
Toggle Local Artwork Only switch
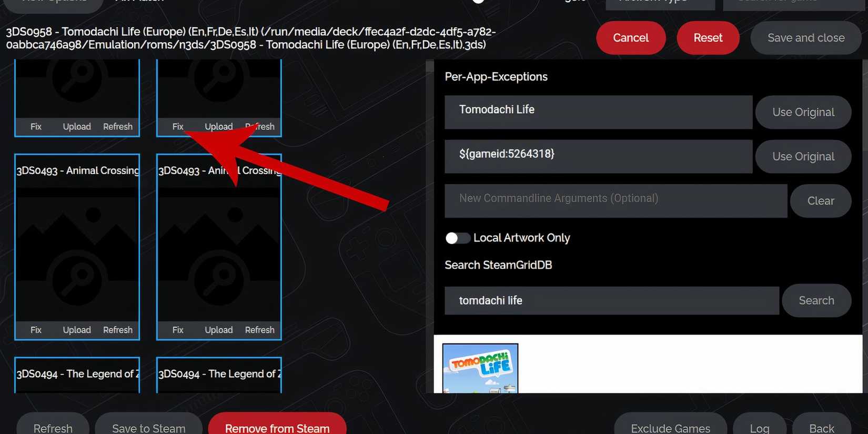(x=458, y=238)
